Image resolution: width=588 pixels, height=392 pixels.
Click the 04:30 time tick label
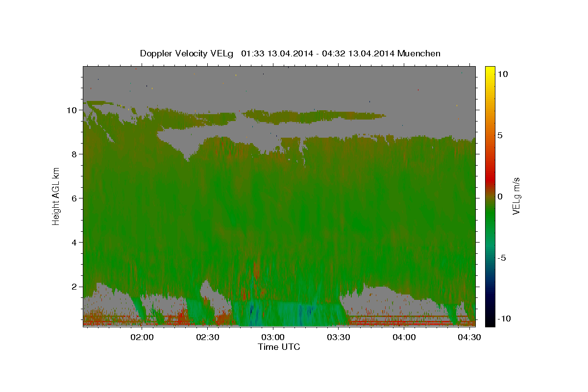(469, 337)
